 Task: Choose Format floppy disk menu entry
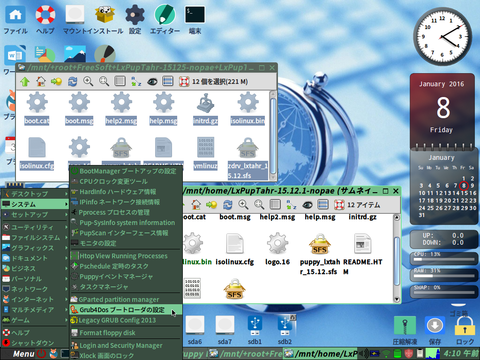(x=126, y=333)
